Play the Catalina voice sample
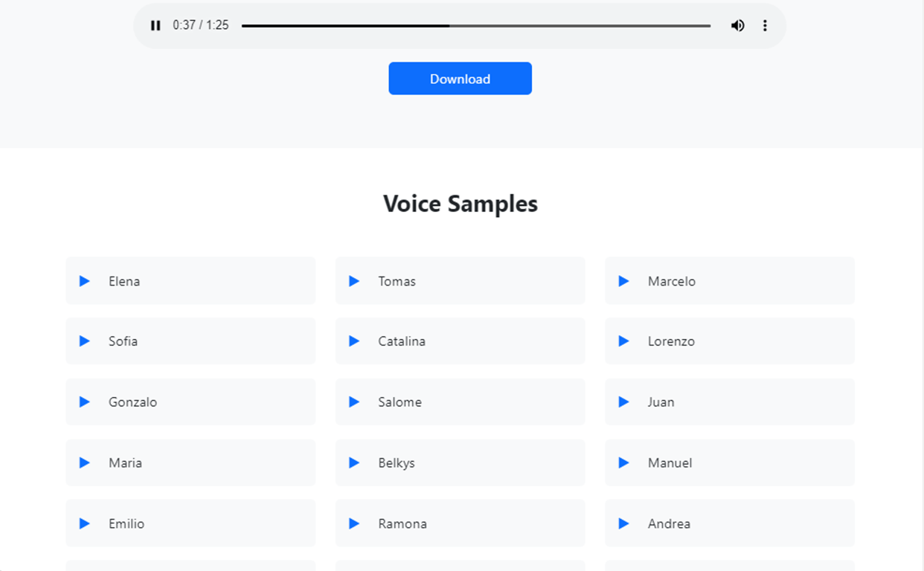This screenshot has height=571, width=924. click(354, 341)
